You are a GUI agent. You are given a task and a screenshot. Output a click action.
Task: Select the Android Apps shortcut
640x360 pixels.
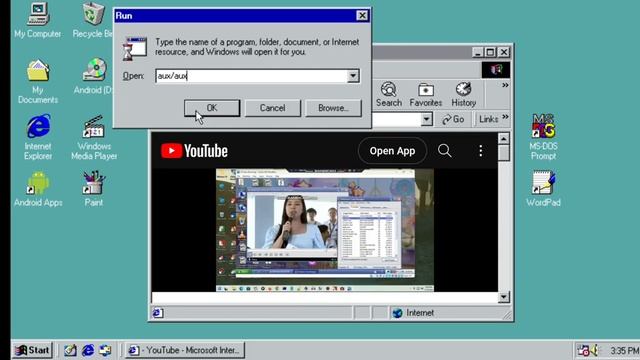(x=38, y=189)
